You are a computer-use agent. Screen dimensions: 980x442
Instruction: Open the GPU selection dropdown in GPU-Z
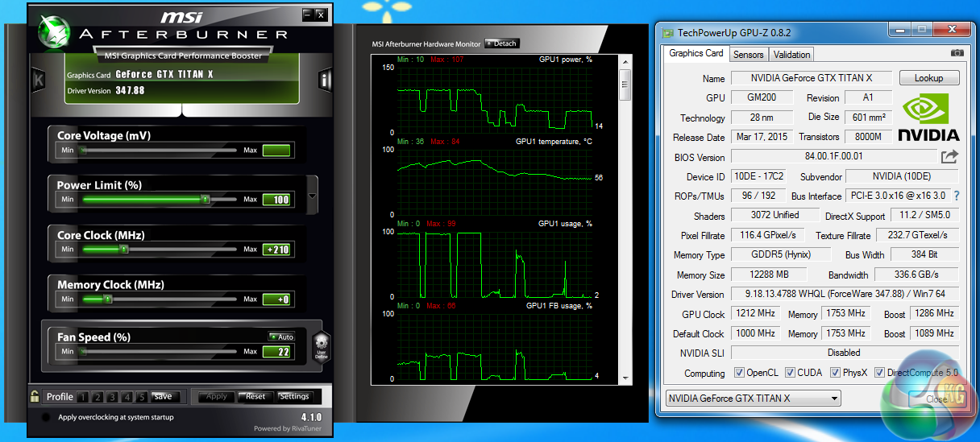753,398
